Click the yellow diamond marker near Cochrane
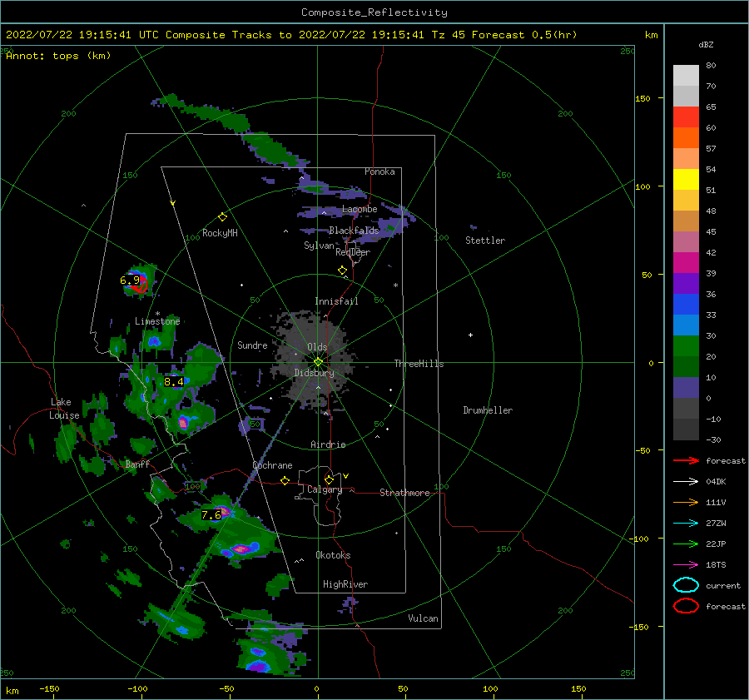The height and width of the screenshot is (700, 749). [x=285, y=480]
